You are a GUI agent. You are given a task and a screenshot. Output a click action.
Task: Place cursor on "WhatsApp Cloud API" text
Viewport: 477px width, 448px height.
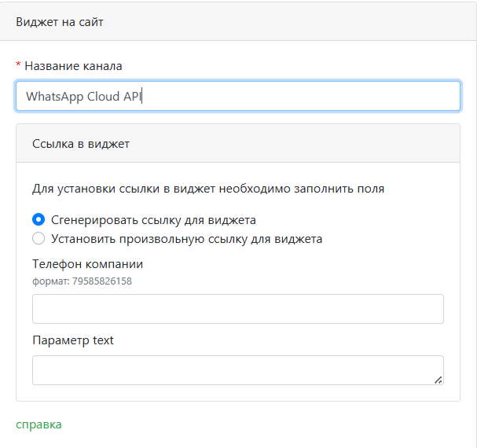pyautogui.click(x=83, y=97)
